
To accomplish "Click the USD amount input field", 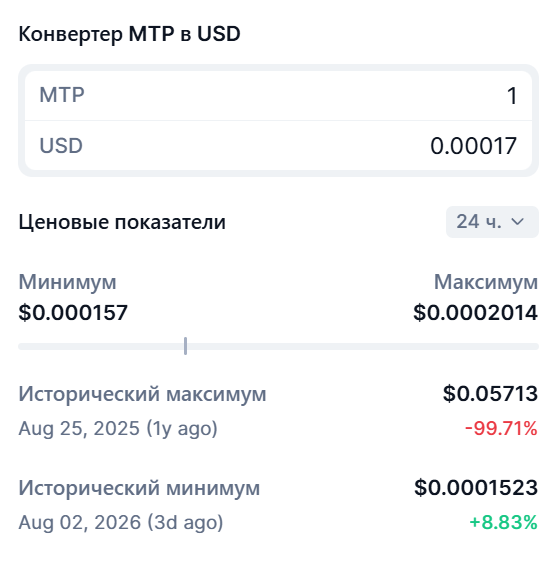I will 278,146.
